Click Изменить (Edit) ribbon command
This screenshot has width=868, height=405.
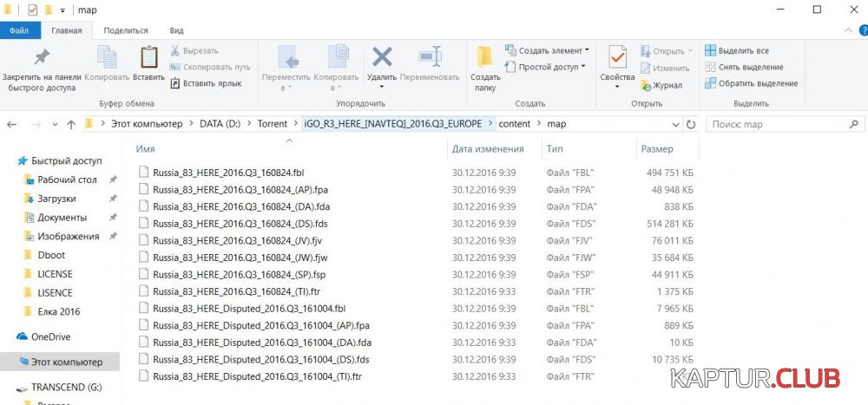click(x=665, y=68)
